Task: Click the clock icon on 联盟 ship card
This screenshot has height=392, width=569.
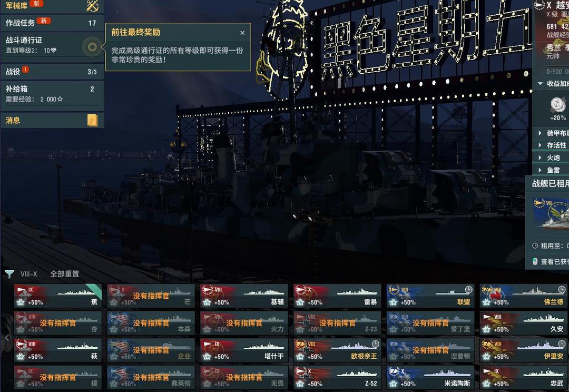Action: click(x=468, y=289)
